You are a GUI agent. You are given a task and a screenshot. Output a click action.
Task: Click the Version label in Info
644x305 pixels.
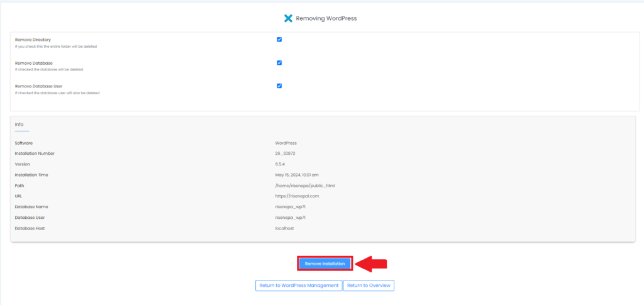pyautogui.click(x=23, y=164)
